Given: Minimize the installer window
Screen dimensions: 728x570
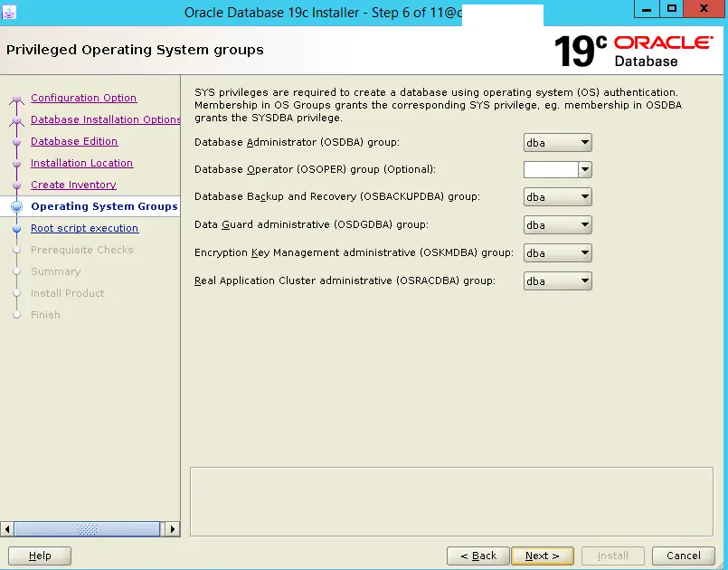Looking at the screenshot, I should (x=647, y=8).
